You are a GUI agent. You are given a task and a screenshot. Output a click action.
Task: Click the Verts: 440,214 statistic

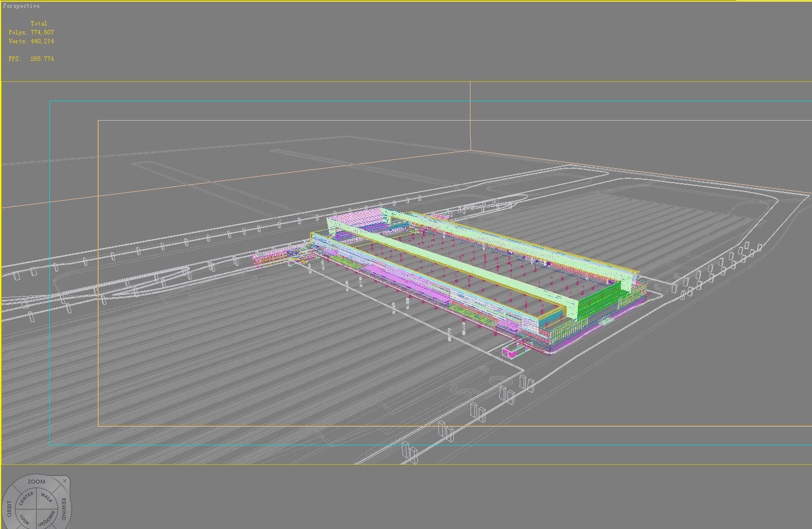pyautogui.click(x=31, y=41)
